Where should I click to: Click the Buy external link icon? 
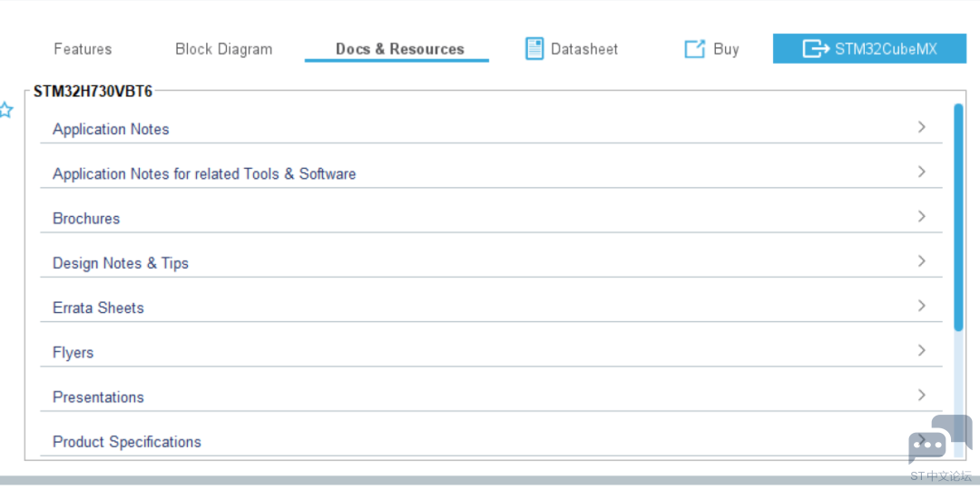click(694, 49)
